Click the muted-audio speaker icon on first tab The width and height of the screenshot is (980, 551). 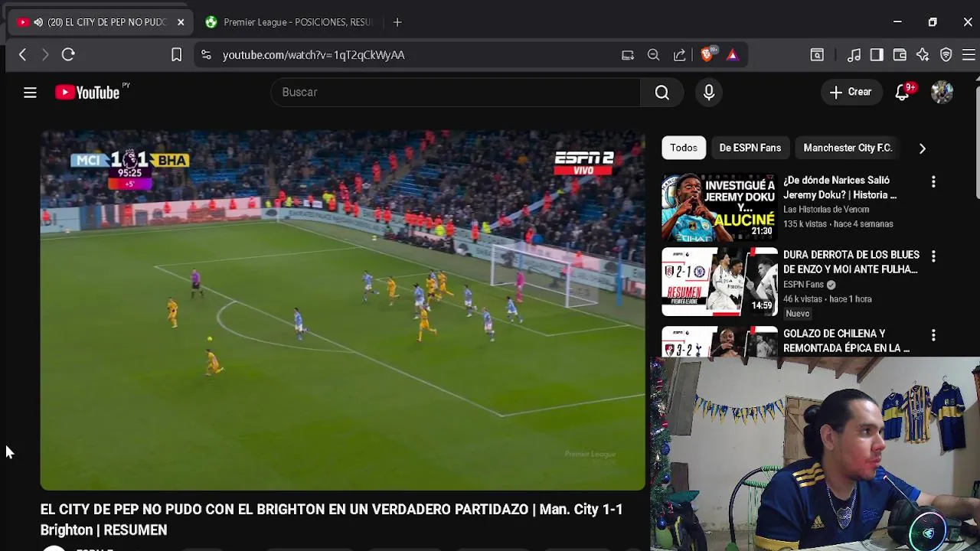pyautogui.click(x=38, y=22)
